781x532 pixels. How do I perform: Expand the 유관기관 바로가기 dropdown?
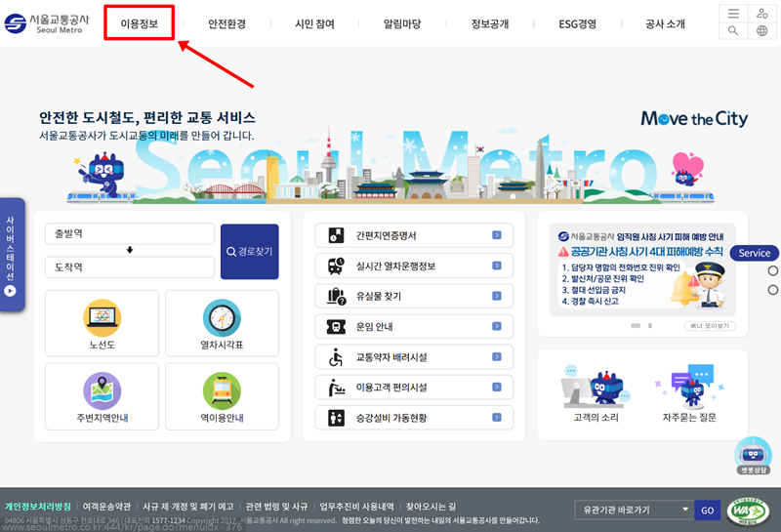coord(634,511)
